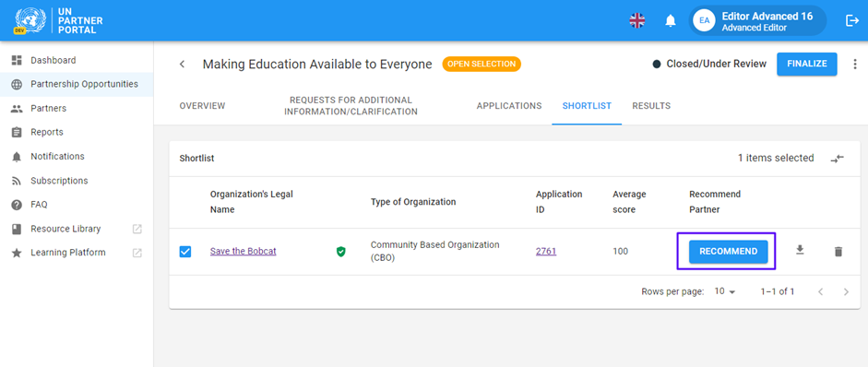This screenshot has height=367, width=868.
Task: Uncheck the Save the Bobcat checkbox
Action: point(185,252)
